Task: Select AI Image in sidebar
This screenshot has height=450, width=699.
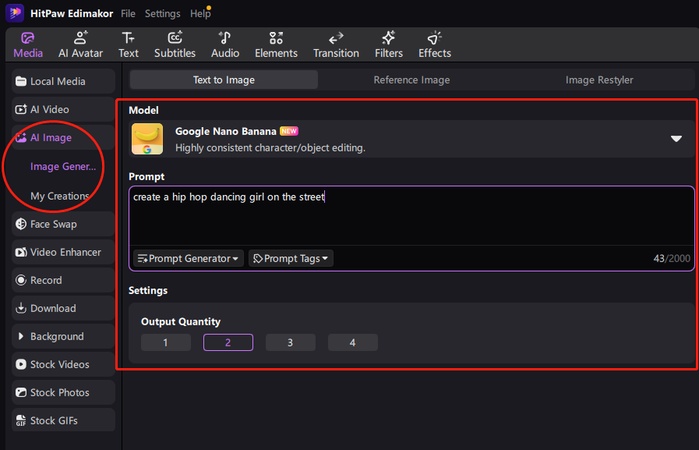Action: [63, 137]
